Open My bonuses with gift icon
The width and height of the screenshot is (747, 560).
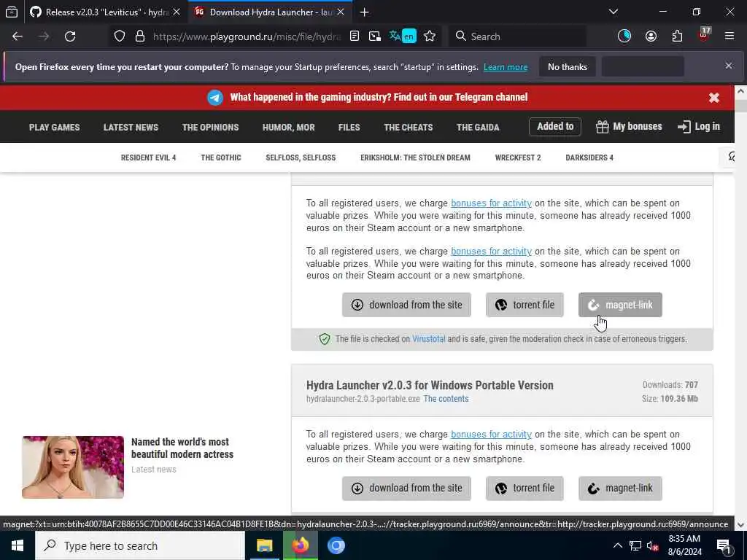click(629, 127)
